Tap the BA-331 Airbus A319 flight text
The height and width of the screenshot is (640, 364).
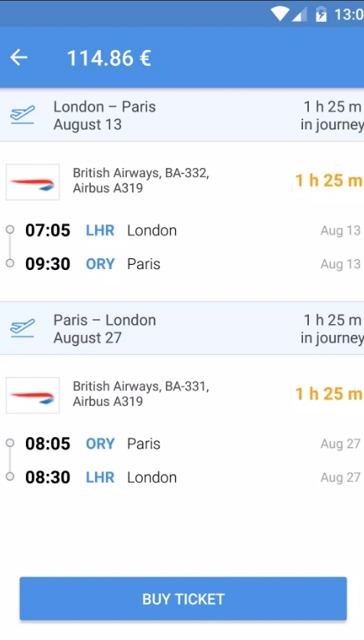(x=141, y=394)
